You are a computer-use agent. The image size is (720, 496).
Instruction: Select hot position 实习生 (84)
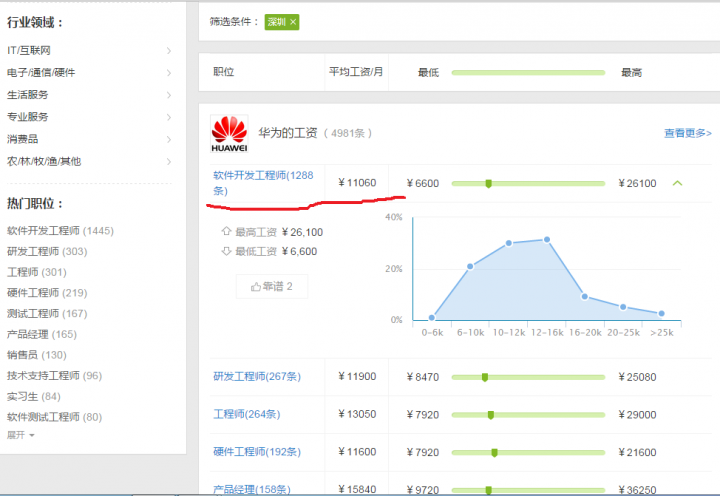34,396
